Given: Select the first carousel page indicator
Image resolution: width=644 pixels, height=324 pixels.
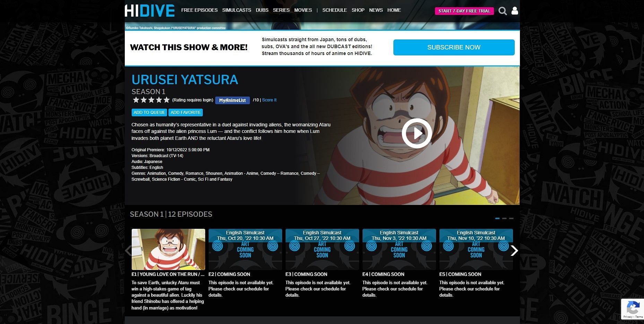Looking at the screenshot, I should (x=497, y=218).
